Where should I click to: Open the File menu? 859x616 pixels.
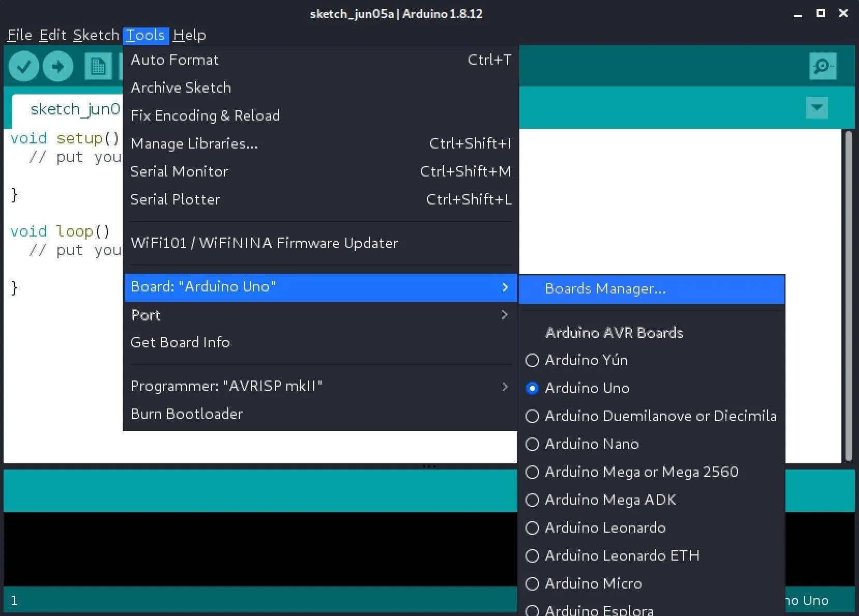(x=20, y=35)
